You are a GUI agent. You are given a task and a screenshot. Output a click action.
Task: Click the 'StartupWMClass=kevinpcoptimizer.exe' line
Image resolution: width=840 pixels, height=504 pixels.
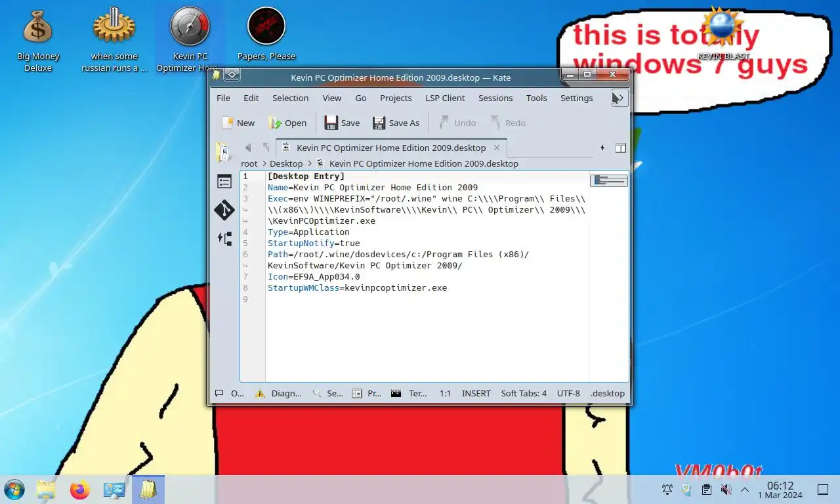pyautogui.click(x=357, y=288)
